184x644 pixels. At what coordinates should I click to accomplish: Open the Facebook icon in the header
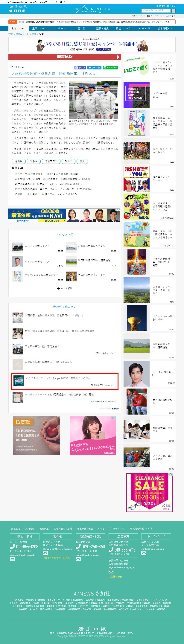[x=15, y=11]
